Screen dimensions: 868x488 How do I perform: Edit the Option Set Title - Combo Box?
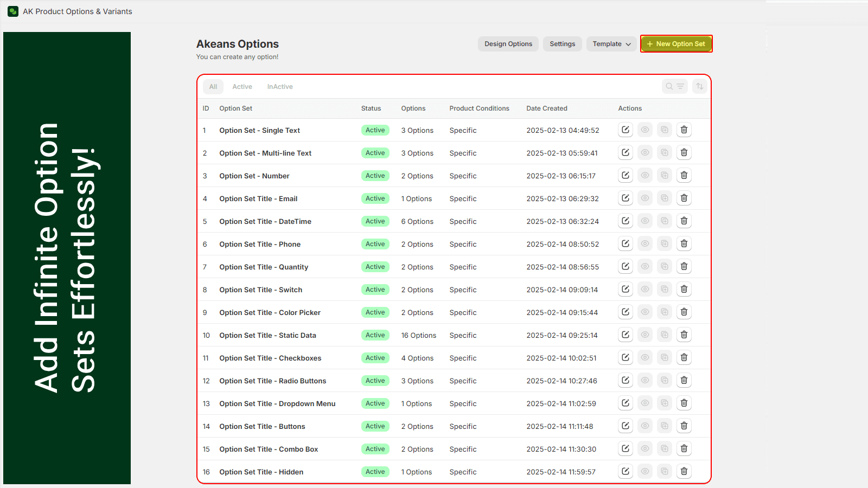click(625, 448)
